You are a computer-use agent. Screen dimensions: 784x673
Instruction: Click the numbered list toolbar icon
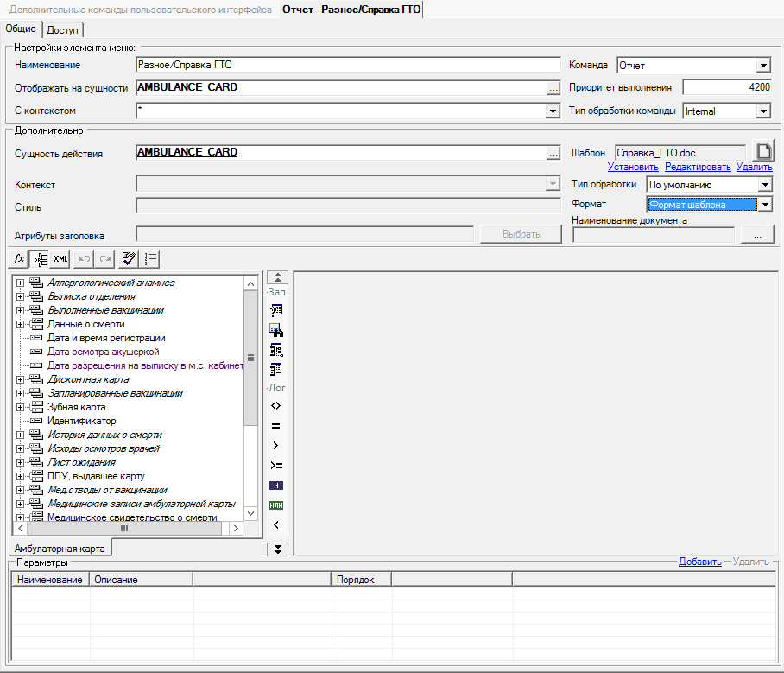[x=150, y=258]
